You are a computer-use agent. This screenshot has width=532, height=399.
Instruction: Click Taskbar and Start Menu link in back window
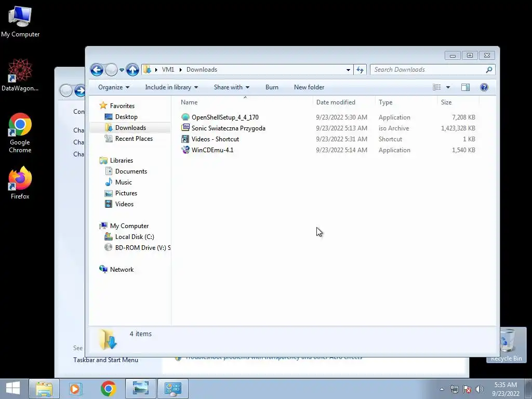point(105,360)
